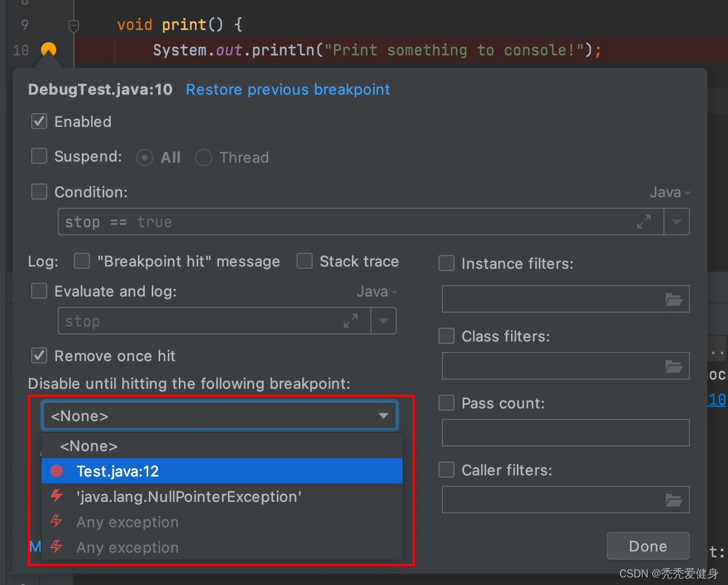
Task: Uncheck the Enabled checkbox
Action: click(39, 122)
